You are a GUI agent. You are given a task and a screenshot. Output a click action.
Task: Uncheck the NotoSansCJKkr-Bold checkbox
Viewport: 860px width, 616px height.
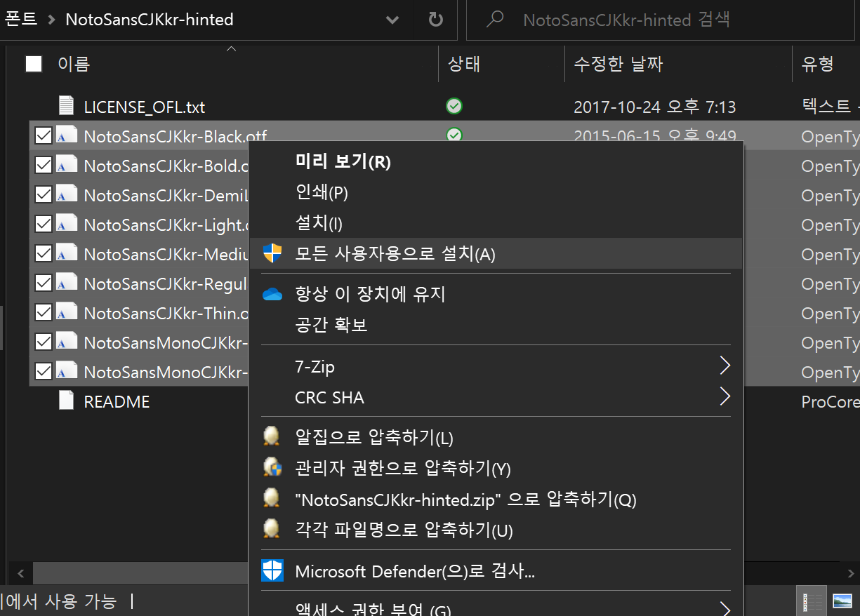coord(44,165)
